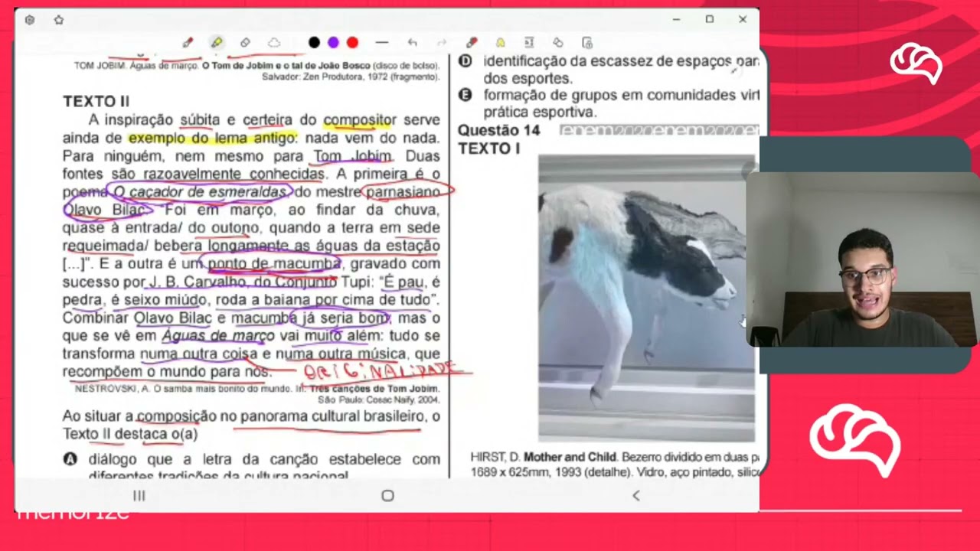Choose the black color swatch
980x551 pixels.
point(314,43)
